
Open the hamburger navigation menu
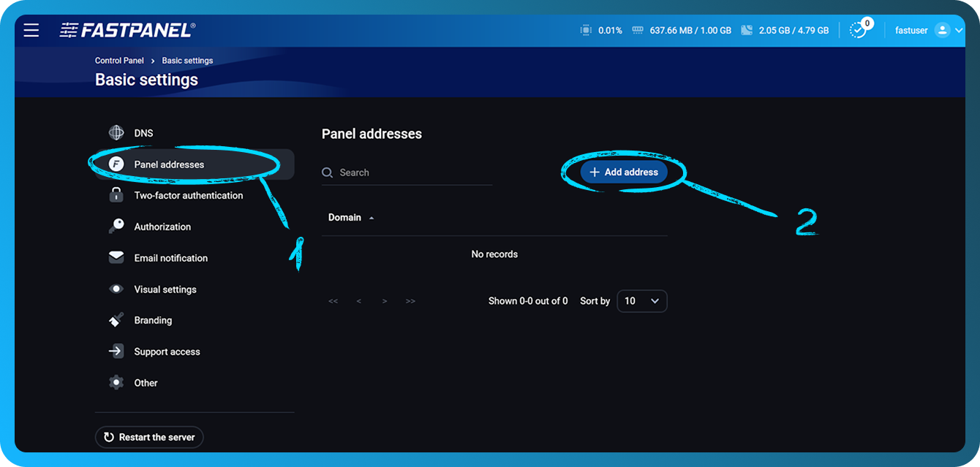31,30
